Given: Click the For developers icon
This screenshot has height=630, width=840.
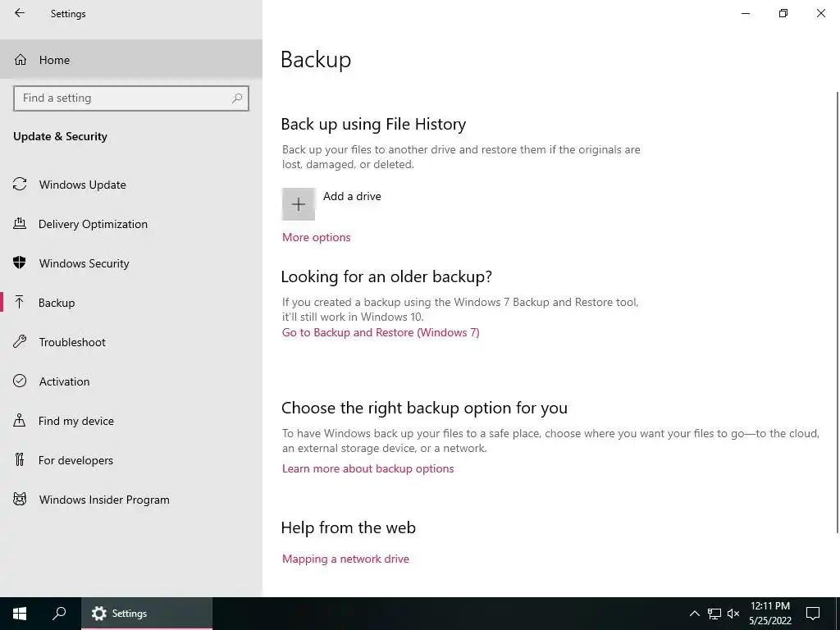Looking at the screenshot, I should (x=20, y=460).
